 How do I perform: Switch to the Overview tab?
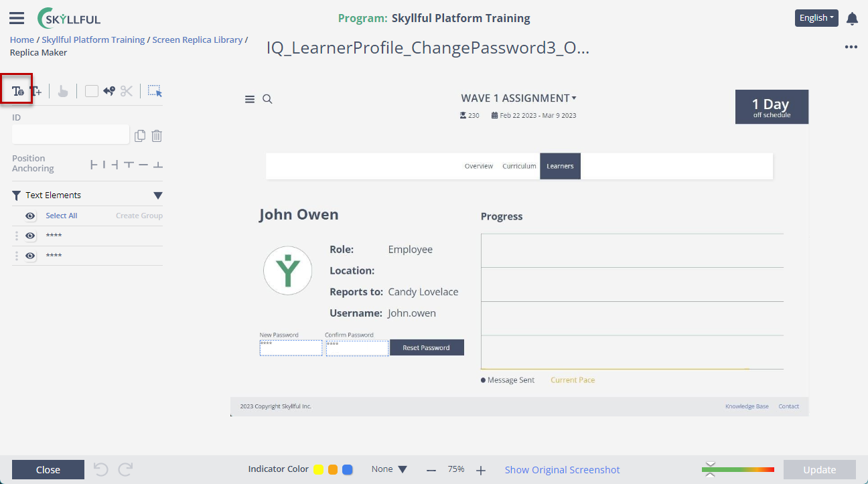pyautogui.click(x=479, y=166)
